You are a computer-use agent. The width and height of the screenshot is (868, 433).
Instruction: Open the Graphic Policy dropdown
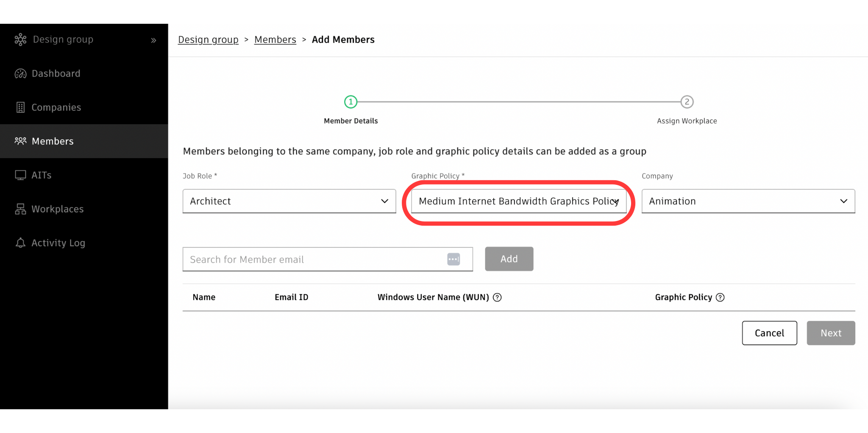point(518,201)
